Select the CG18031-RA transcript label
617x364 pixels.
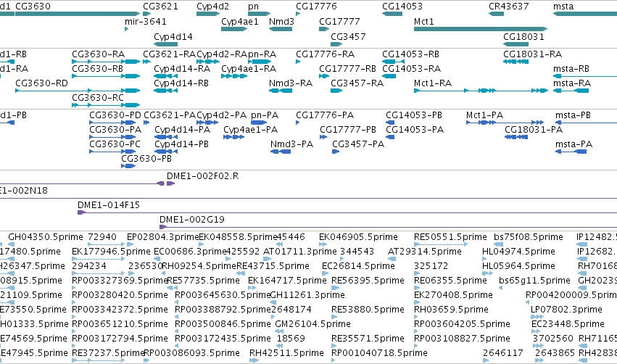click(x=532, y=54)
